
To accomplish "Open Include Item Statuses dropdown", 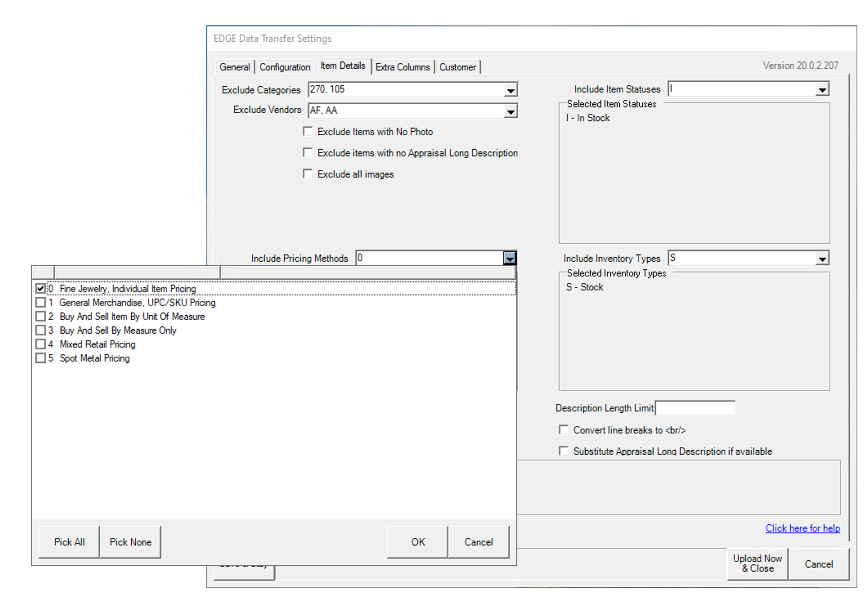I will [x=822, y=90].
